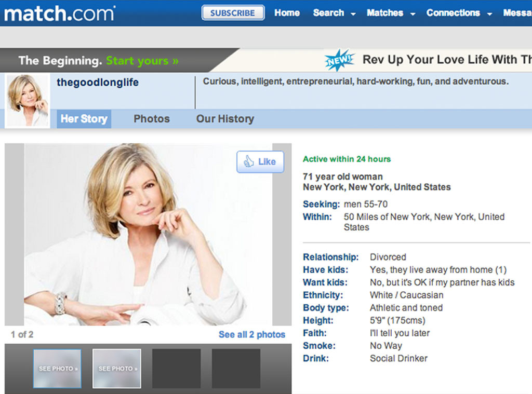This screenshot has width=532, height=394.
Task: Click the small profile avatar photo
Action: tap(28, 100)
